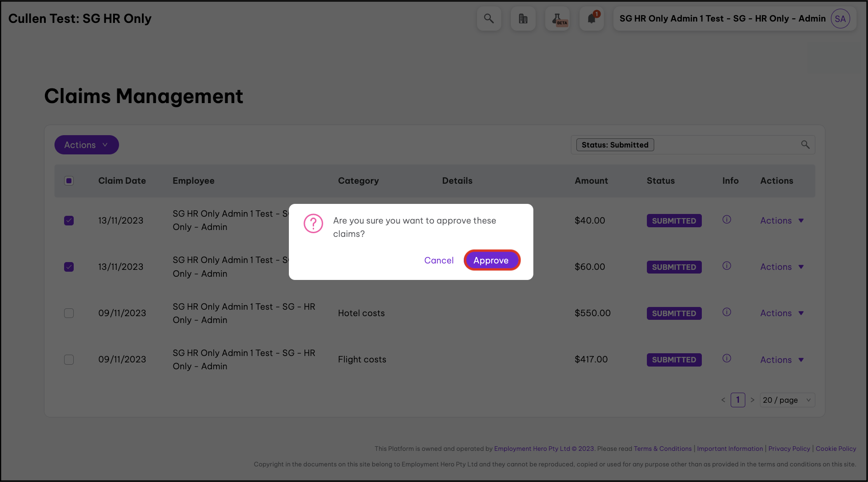Select the Flight costs claim checkbox

click(x=69, y=360)
